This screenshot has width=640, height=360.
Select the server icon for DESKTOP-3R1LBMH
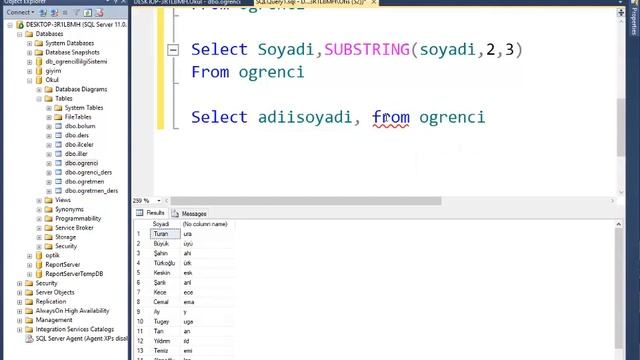click(20, 25)
